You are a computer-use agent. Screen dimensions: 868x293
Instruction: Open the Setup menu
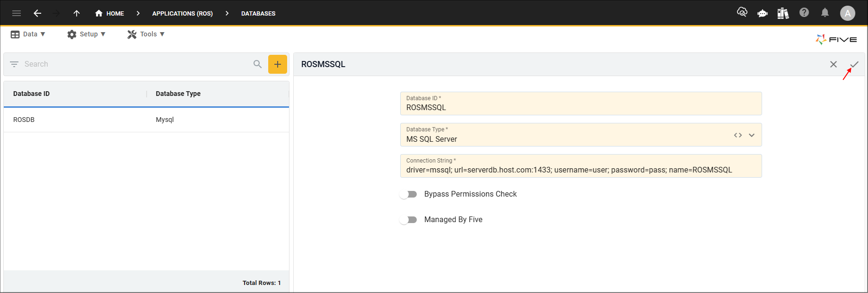click(87, 34)
